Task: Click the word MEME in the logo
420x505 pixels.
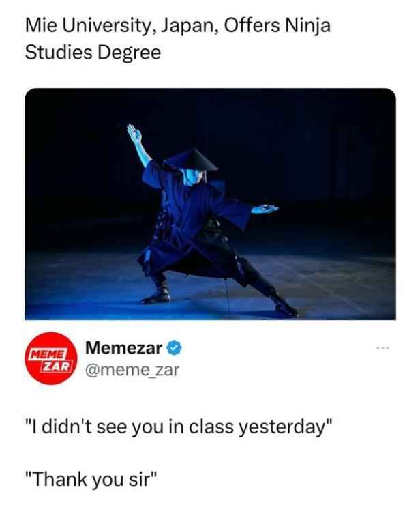Action: 48,354
